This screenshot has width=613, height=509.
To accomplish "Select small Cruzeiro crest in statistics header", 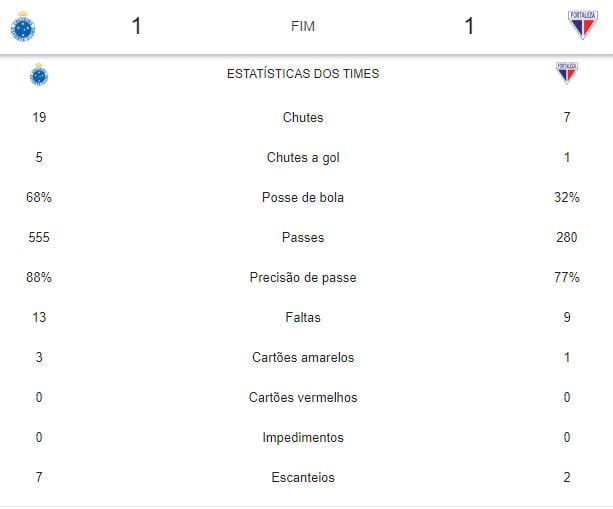I will click(39, 74).
